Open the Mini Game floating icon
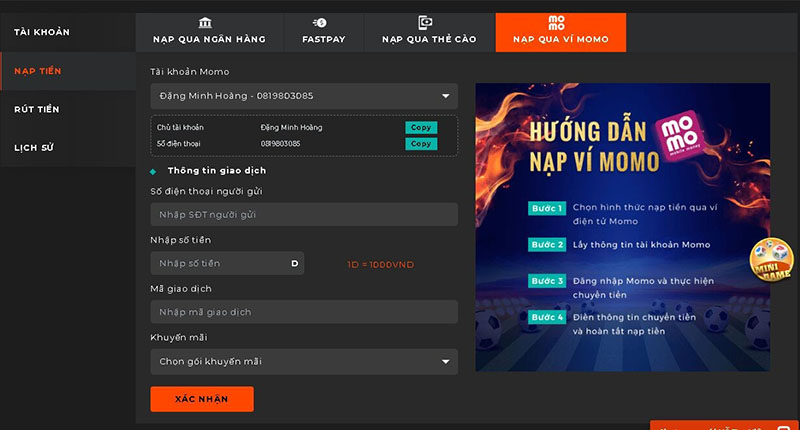The image size is (800, 430). [771, 260]
